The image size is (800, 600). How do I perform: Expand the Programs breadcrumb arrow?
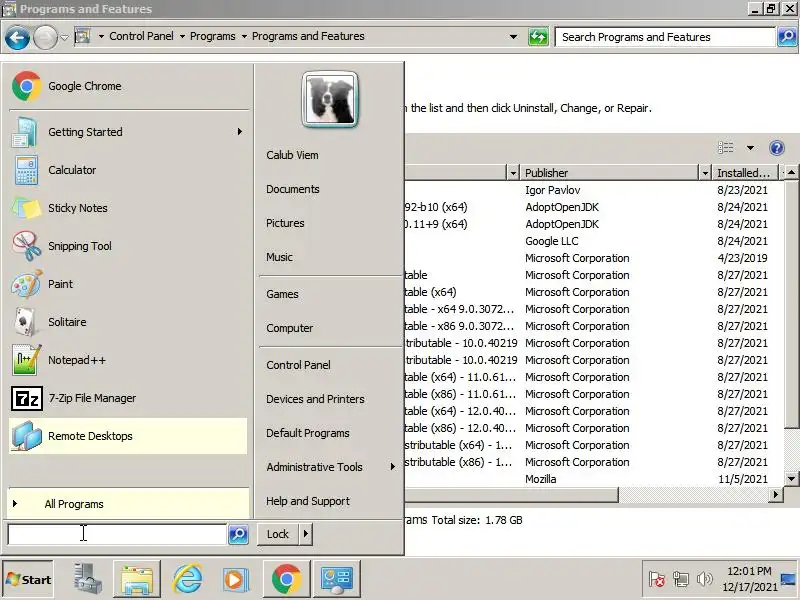click(244, 37)
